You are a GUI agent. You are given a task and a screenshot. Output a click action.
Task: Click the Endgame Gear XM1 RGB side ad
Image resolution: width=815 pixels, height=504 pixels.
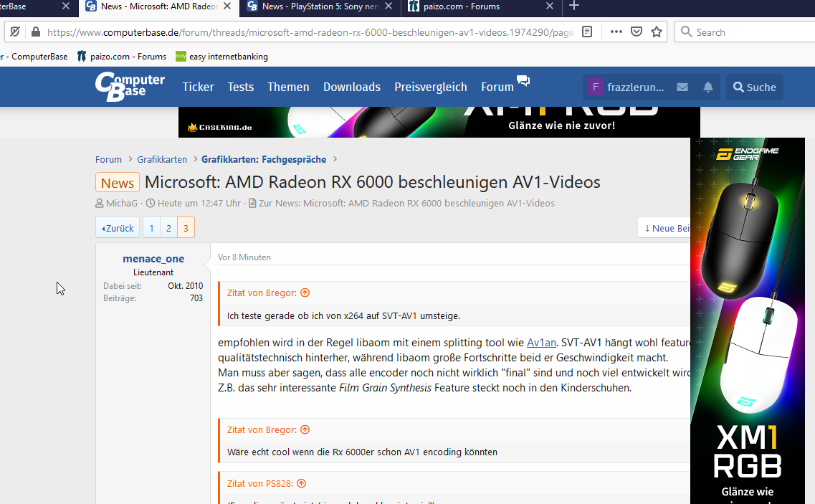pos(748,320)
